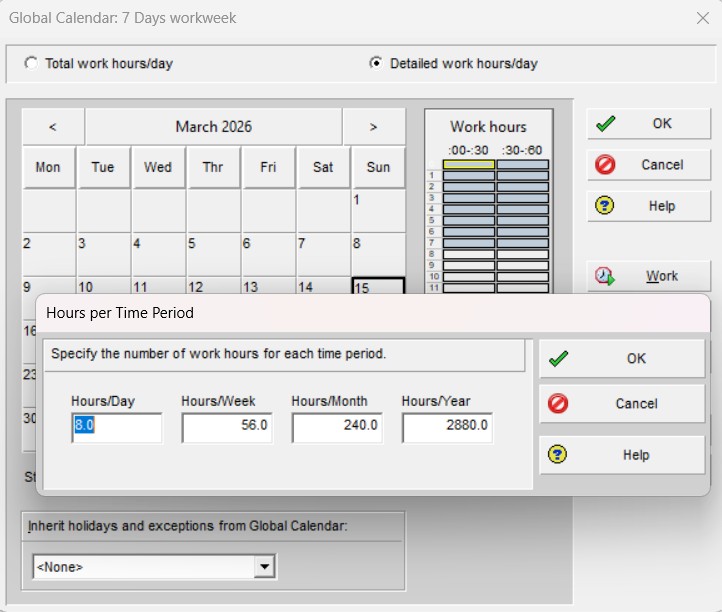The width and height of the screenshot is (722, 612).
Task: Click the question mark icon beside upper Help
Action: tap(605, 206)
